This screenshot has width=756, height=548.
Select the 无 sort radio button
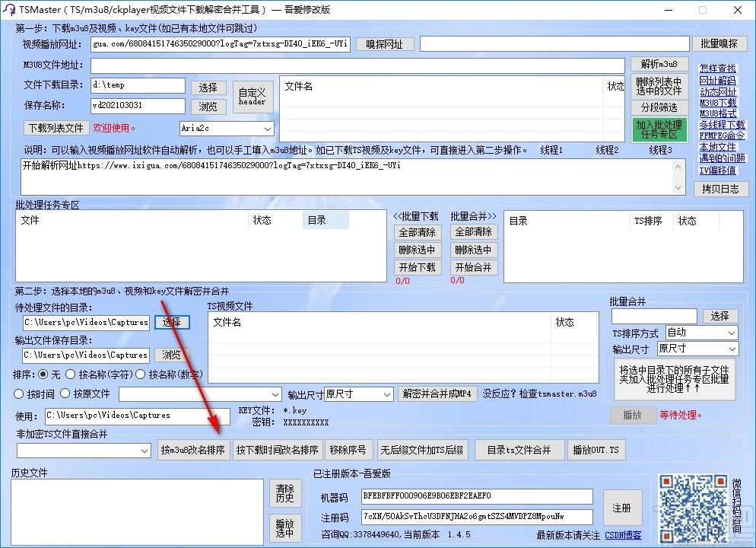43,374
